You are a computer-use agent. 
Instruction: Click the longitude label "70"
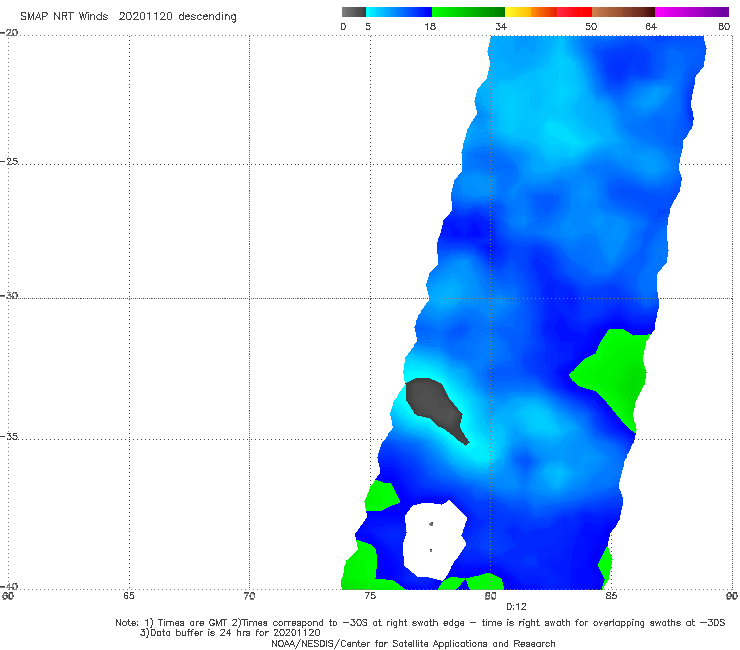[x=249, y=596]
